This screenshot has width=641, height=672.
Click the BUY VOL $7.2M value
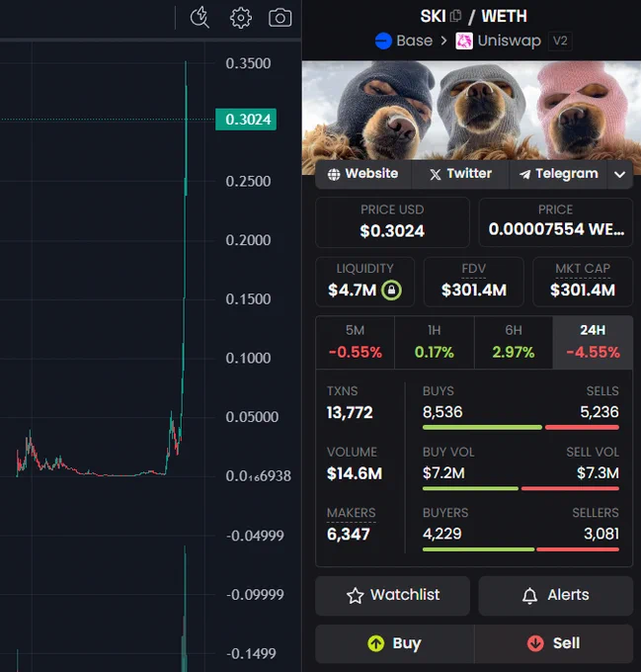click(x=443, y=473)
